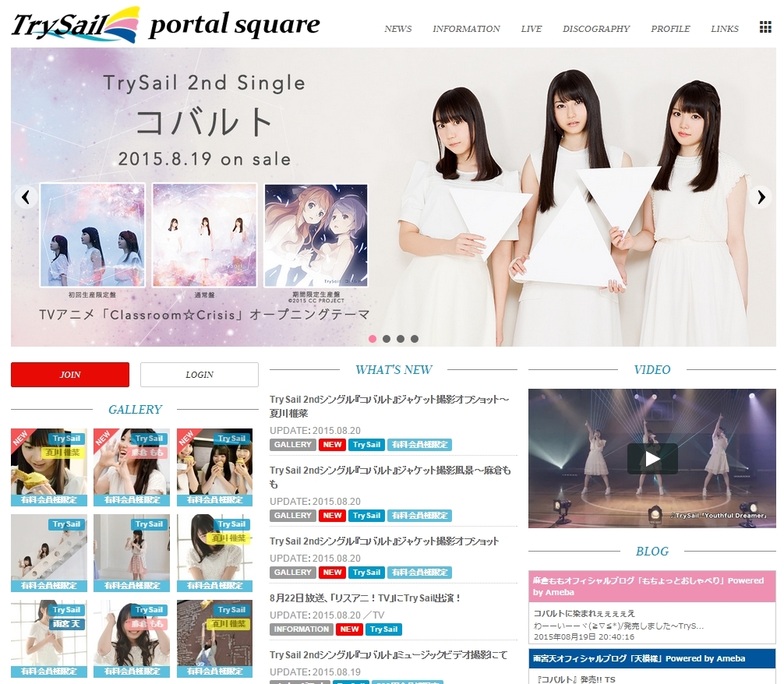The image size is (784, 684).
Task: Open 麻倉もも official blog pink header link
Action: [x=652, y=587]
